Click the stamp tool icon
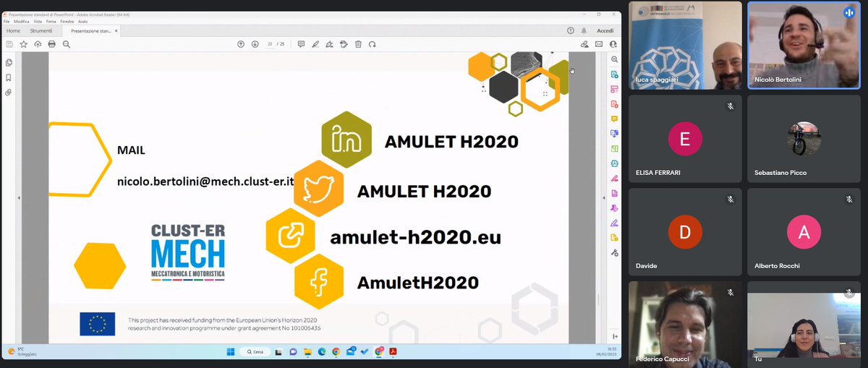This screenshot has height=368, width=868. (x=344, y=44)
